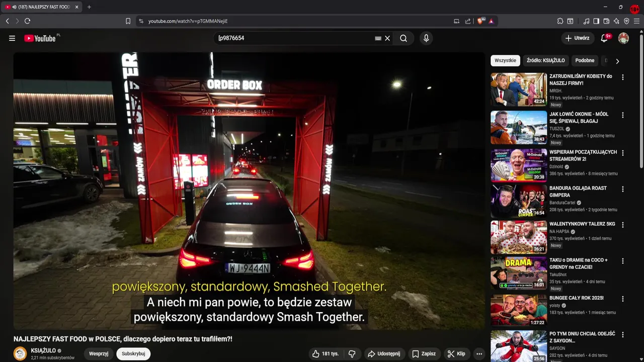Open PO TYM DNIU CHCIAŁ ODEJŚĆ title
The height and width of the screenshot is (362, 644).
click(x=582, y=337)
